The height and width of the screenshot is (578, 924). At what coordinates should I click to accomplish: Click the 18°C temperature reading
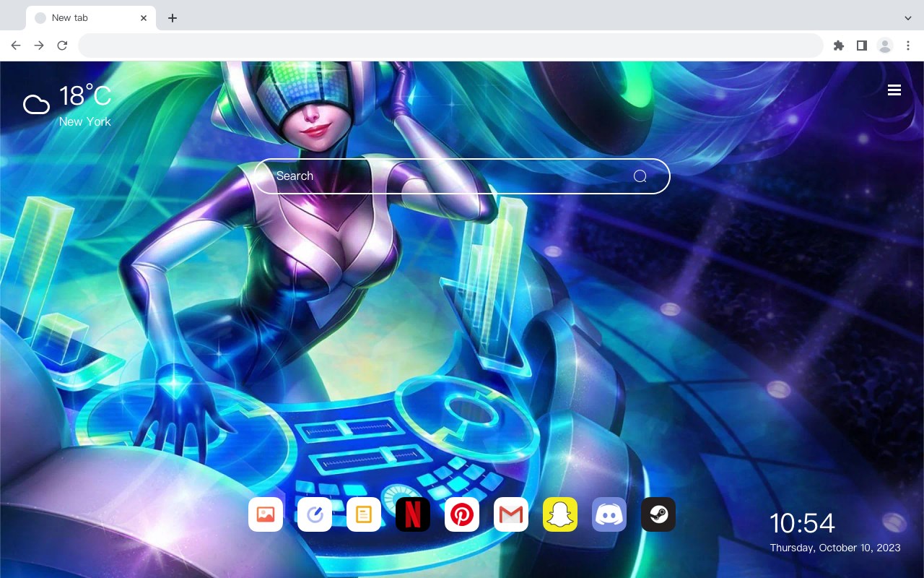pos(85,96)
